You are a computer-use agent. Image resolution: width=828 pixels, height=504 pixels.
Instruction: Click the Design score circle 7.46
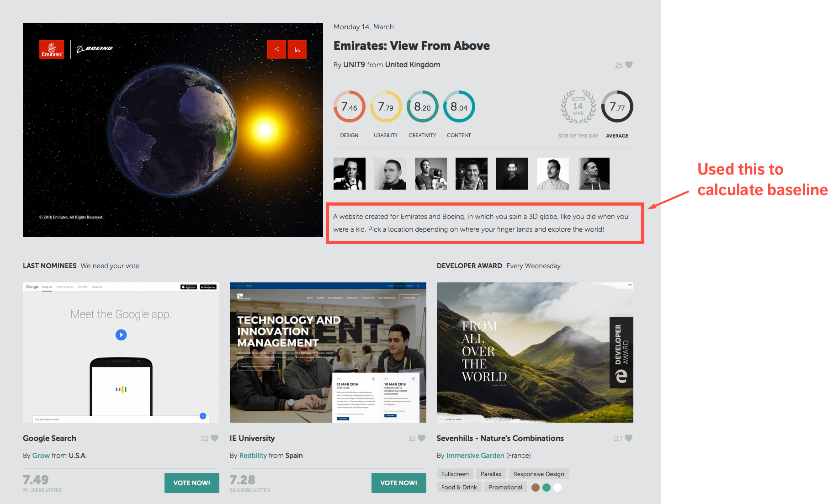pyautogui.click(x=350, y=107)
